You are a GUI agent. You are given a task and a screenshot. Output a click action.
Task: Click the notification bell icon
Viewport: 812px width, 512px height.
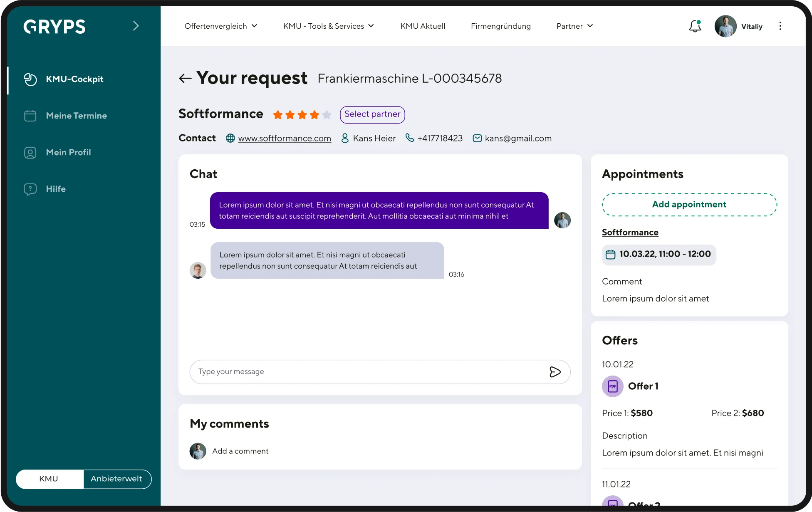pyautogui.click(x=695, y=26)
